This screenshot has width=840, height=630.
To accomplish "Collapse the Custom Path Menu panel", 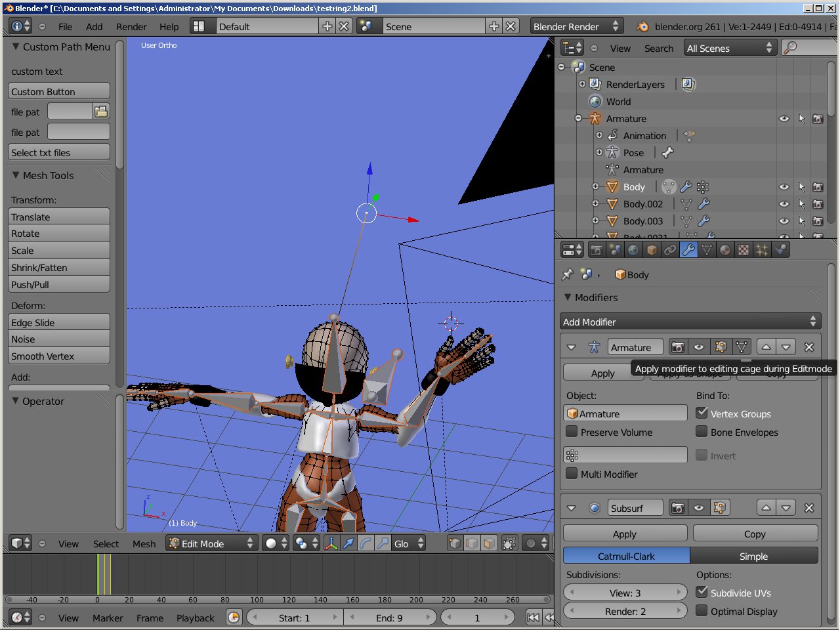I will (x=16, y=47).
